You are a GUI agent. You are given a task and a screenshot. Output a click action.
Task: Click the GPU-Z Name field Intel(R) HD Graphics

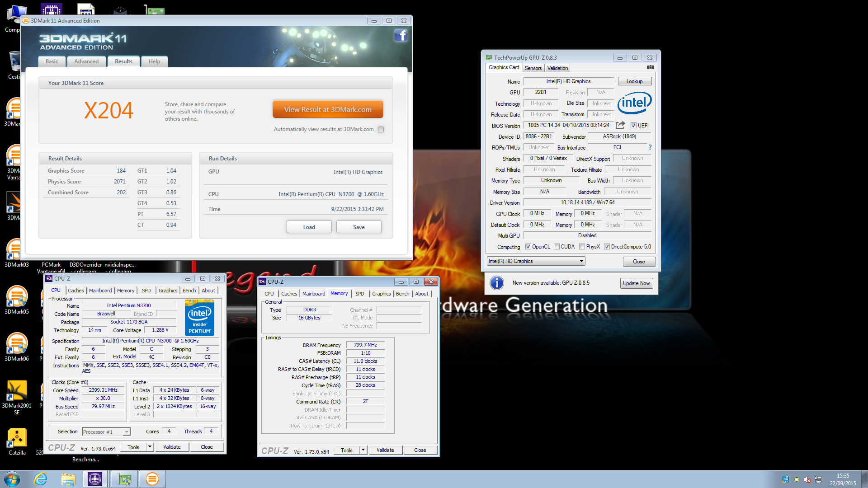(568, 81)
